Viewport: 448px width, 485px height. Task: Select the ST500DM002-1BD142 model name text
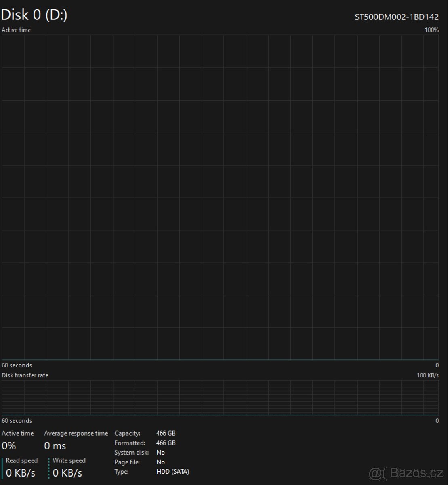click(x=396, y=17)
